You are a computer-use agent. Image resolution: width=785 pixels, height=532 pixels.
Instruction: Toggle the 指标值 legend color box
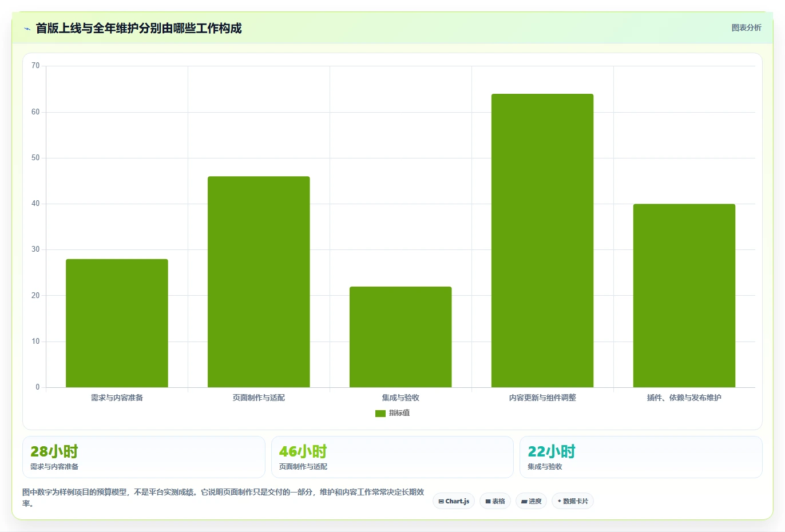(x=380, y=414)
